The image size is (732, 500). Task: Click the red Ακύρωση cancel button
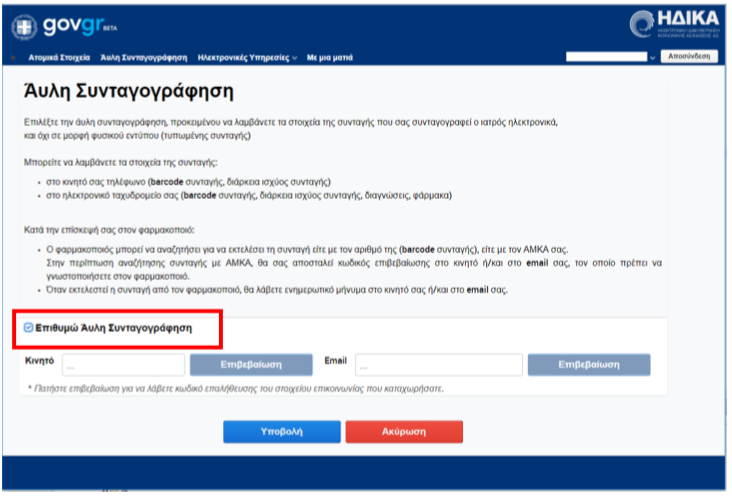404,432
